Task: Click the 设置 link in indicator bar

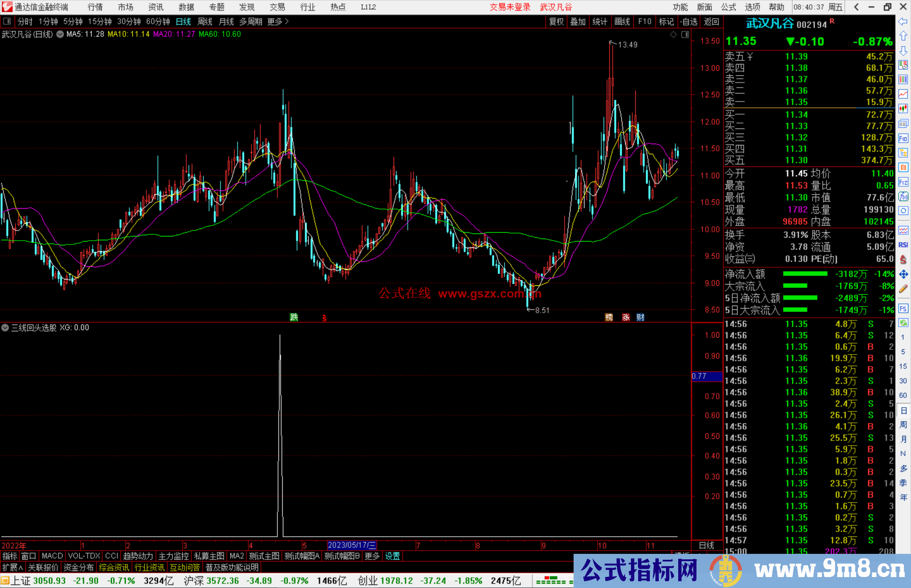Action: click(392, 556)
